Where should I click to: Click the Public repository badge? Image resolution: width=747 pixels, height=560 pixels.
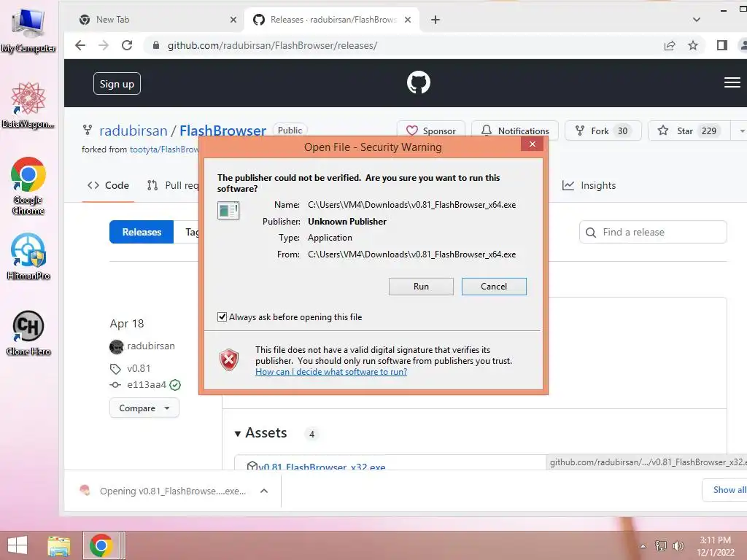[290, 130]
